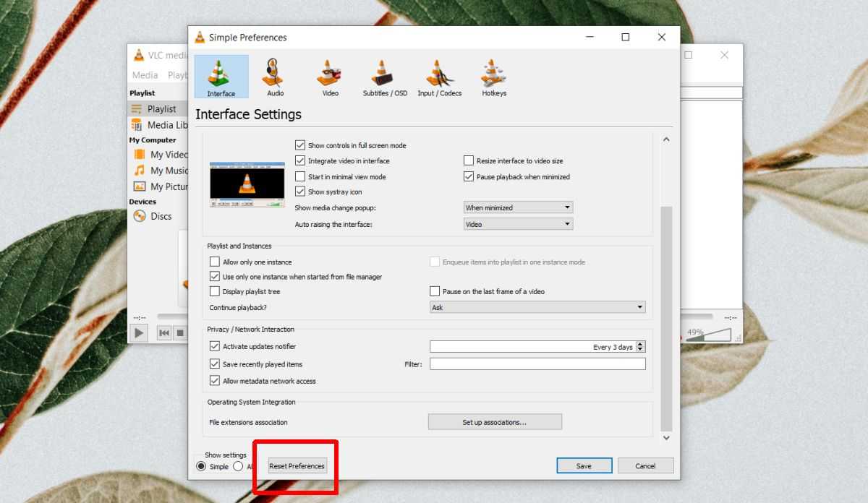Enable Allow only one instance
The image size is (868, 503).
[215, 262]
